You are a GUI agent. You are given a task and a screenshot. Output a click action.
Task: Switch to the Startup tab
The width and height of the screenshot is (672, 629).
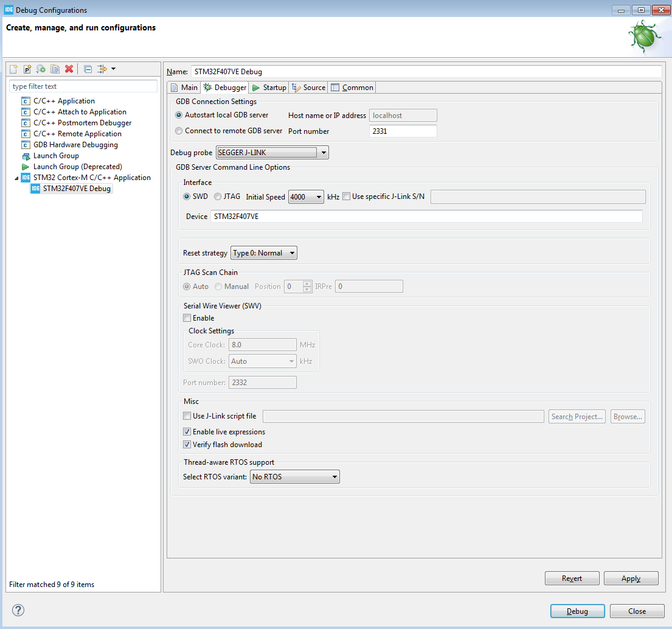click(269, 88)
